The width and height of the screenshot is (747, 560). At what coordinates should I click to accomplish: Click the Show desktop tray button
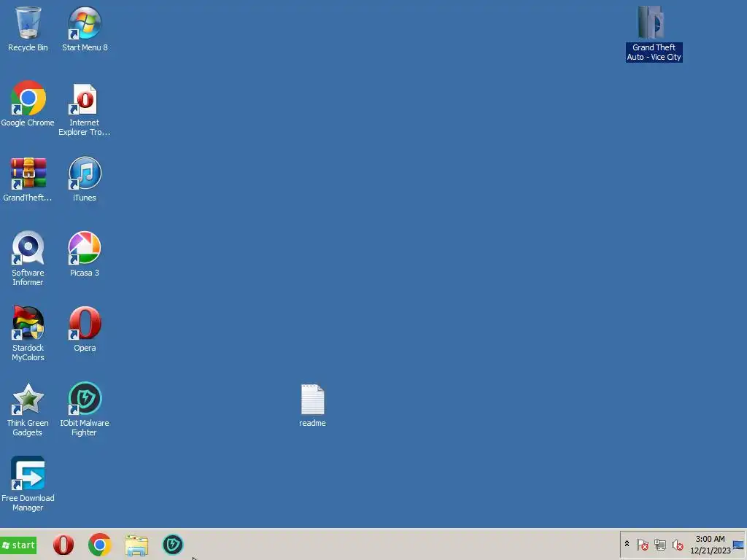pyautogui.click(x=739, y=545)
